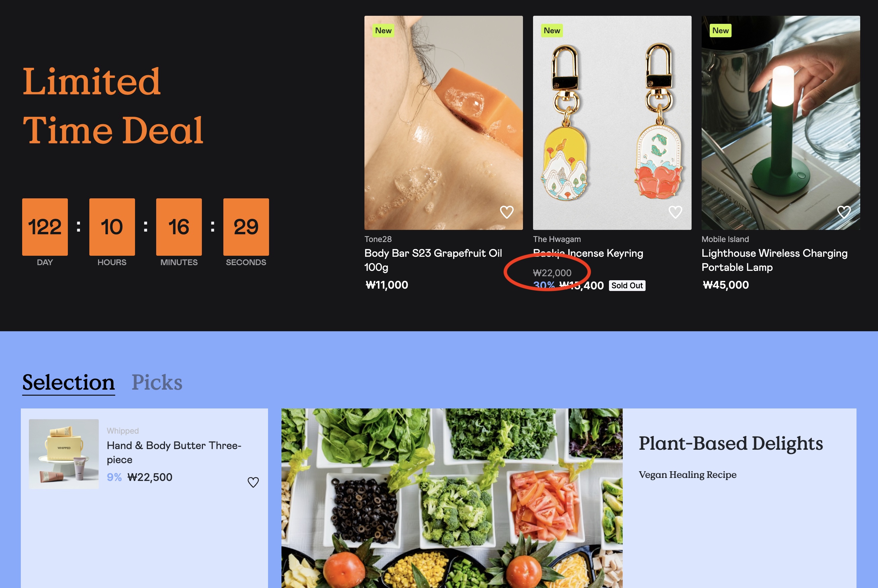Open the Mobile Island brand link
The width and height of the screenshot is (878, 588).
[725, 239]
